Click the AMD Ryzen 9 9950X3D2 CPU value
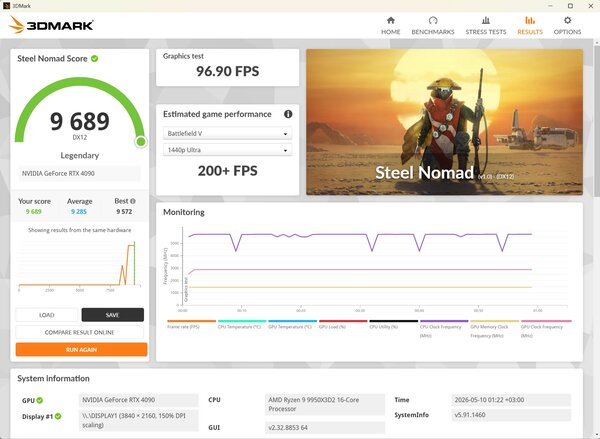Screen dimensions: 600x439 pos(324,404)
